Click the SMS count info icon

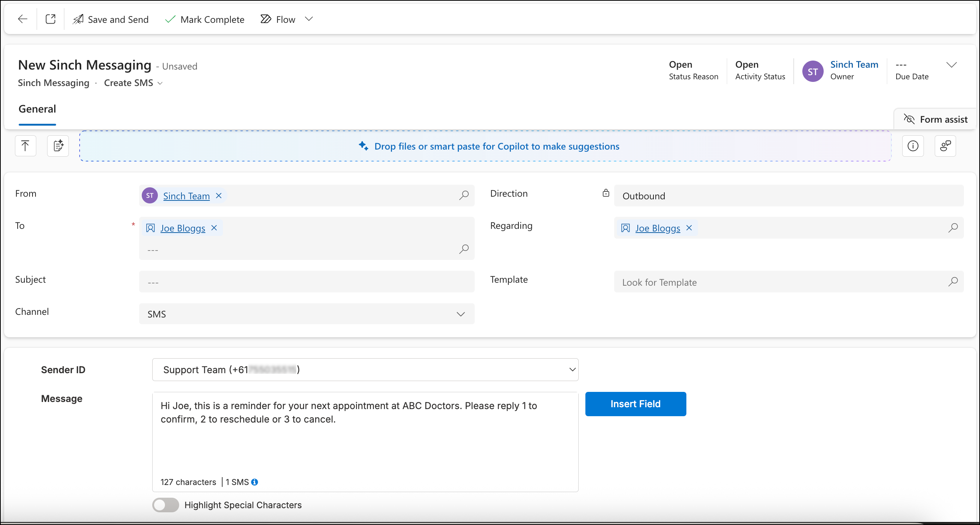(254, 482)
